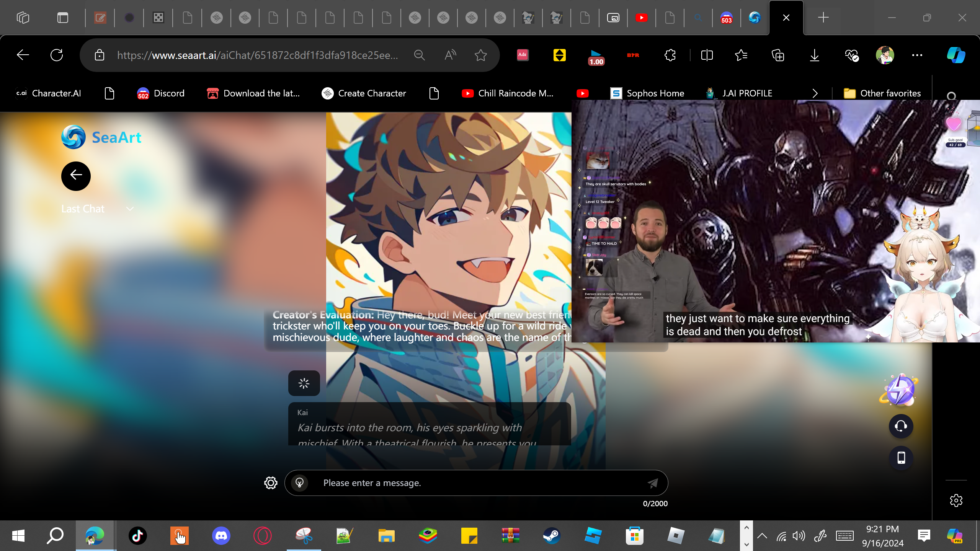Open the customer support headset button
Image resolution: width=980 pixels, height=551 pixels.
point(901,426)
